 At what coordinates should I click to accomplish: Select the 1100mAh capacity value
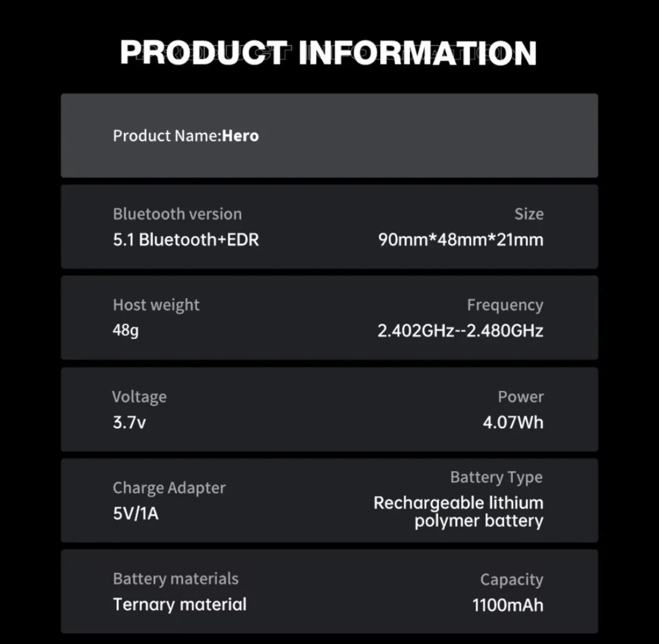click(508, 605)
